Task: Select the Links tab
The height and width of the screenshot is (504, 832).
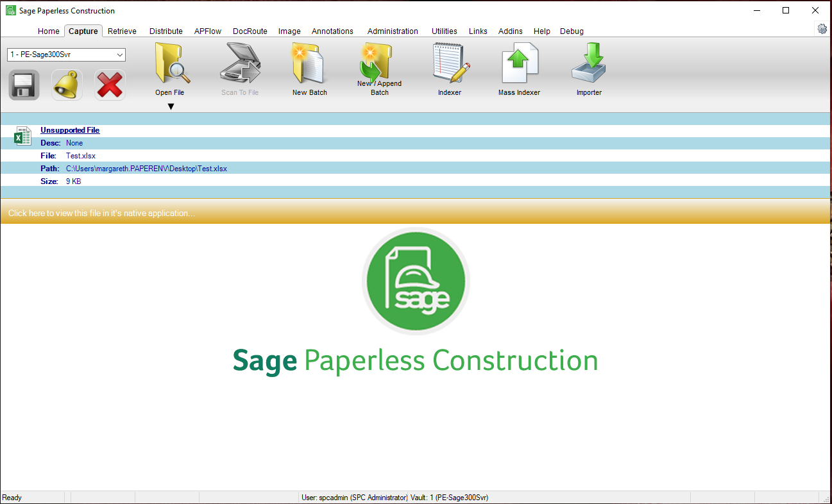Action: [x=478, y=31]
